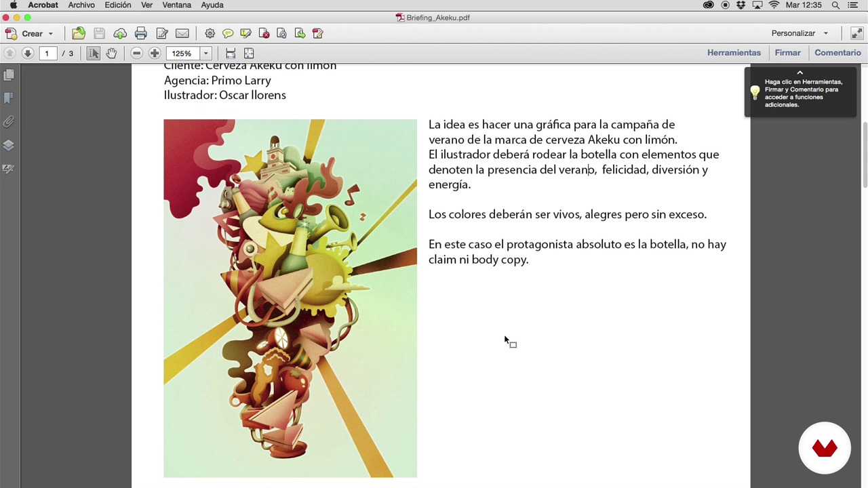Open the Ayuda menu
The height and width of the screenshot is (488, 868).
(212, 5)
